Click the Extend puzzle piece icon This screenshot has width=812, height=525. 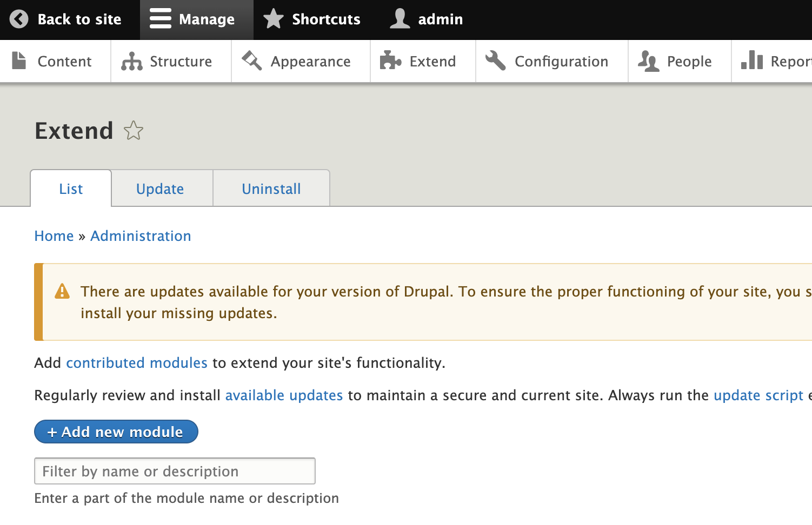click(x=390, y=61)
